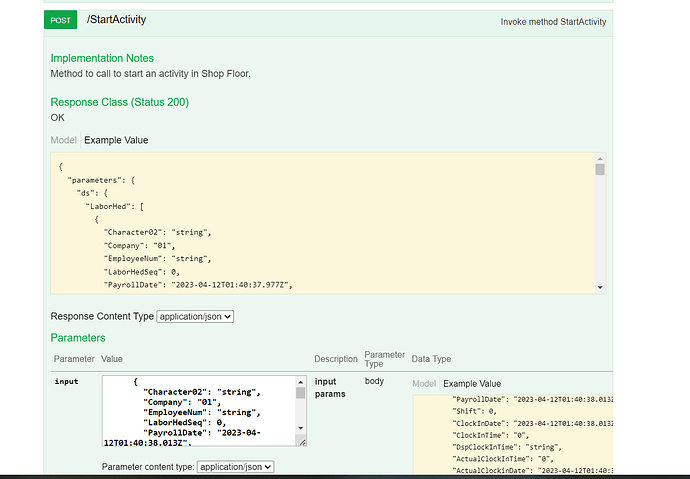Collapse the /StartActivity endpoint path
The width and height of the screenshot is (690, 479).
pyautogui.click(x=117, y=20)
